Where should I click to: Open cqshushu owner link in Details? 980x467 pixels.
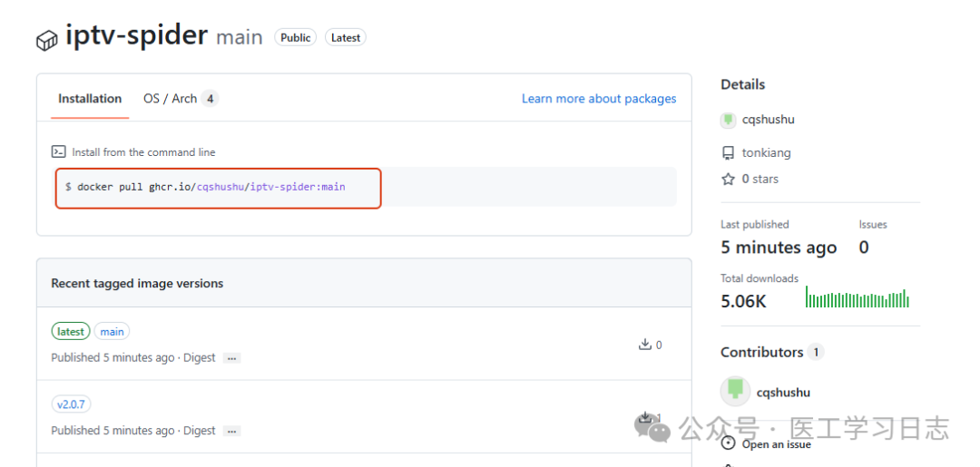coord(769,120)
